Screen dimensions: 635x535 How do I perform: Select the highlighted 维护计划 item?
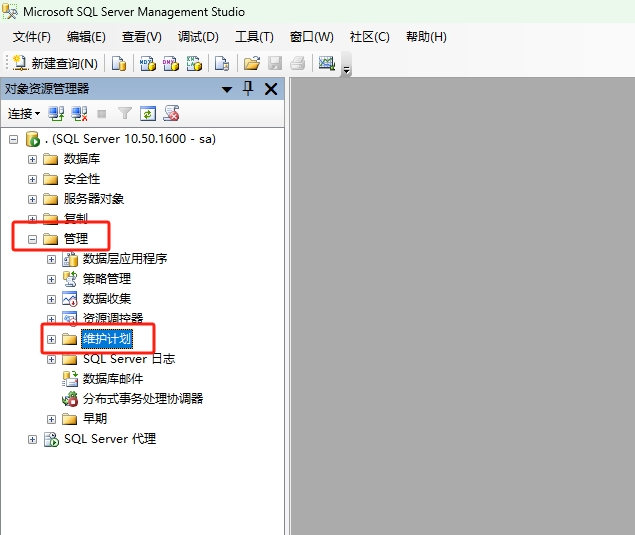pos(107,339)
